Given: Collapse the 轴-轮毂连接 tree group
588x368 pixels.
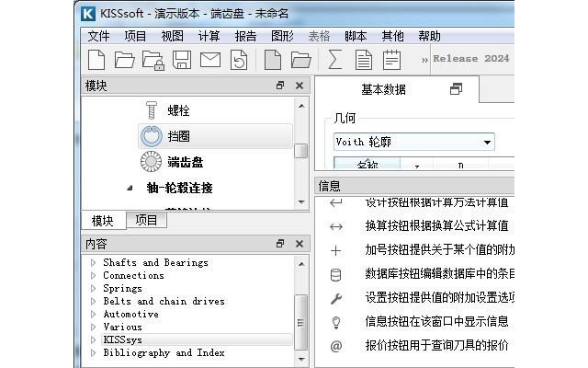Looking at the screenshot, I should [130, 188].
